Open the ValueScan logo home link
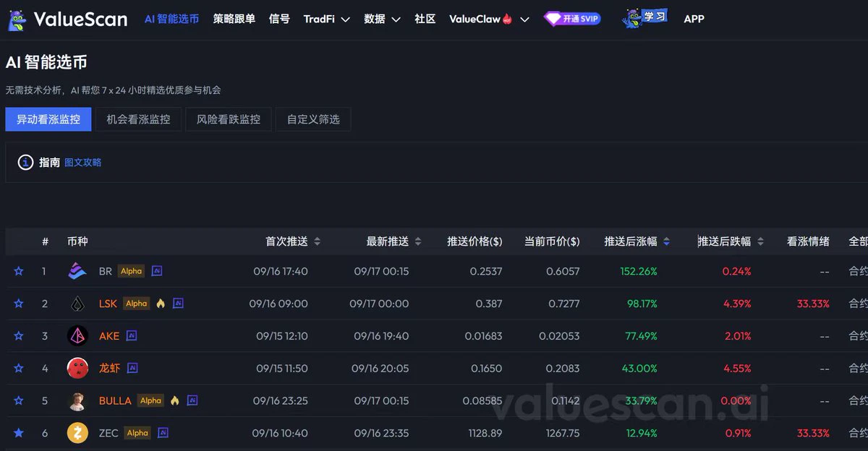Screen dimensions: 868x451 coord(67,20)
